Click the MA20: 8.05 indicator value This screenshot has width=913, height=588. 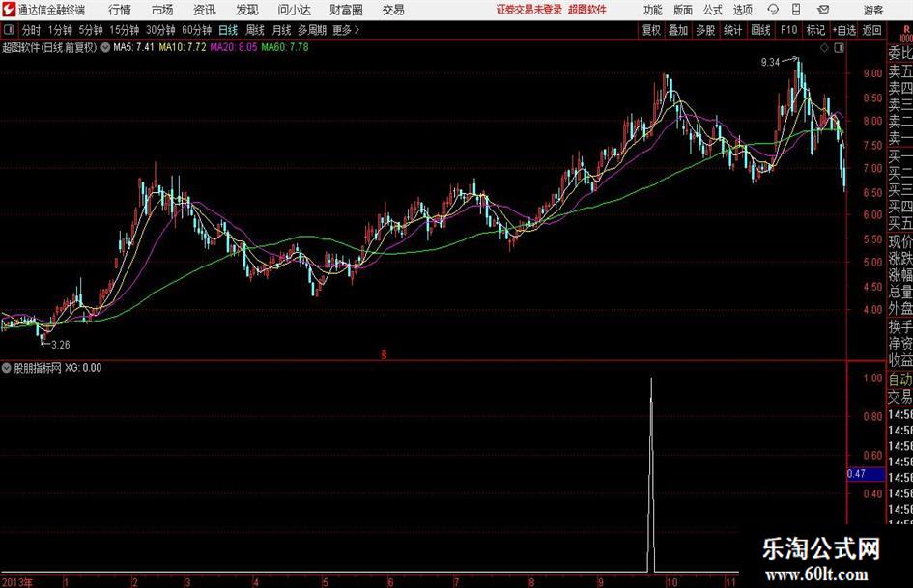[234, 47]
